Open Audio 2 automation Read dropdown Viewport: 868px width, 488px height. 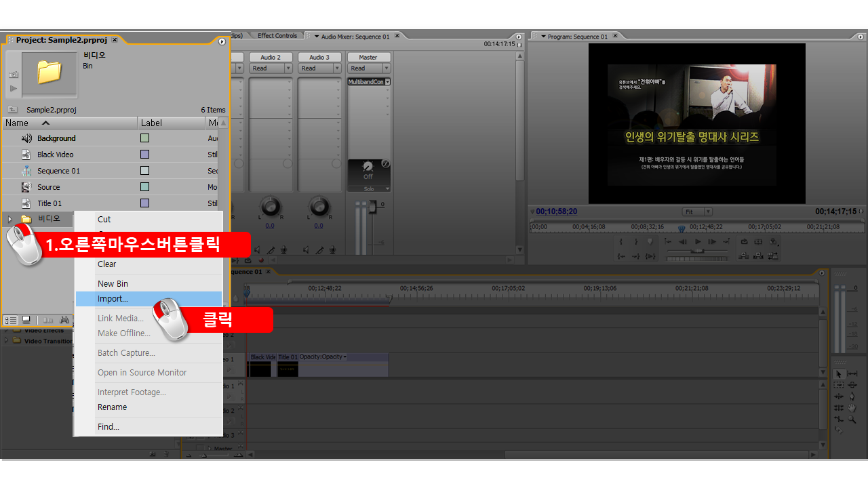tap(288, 68)
